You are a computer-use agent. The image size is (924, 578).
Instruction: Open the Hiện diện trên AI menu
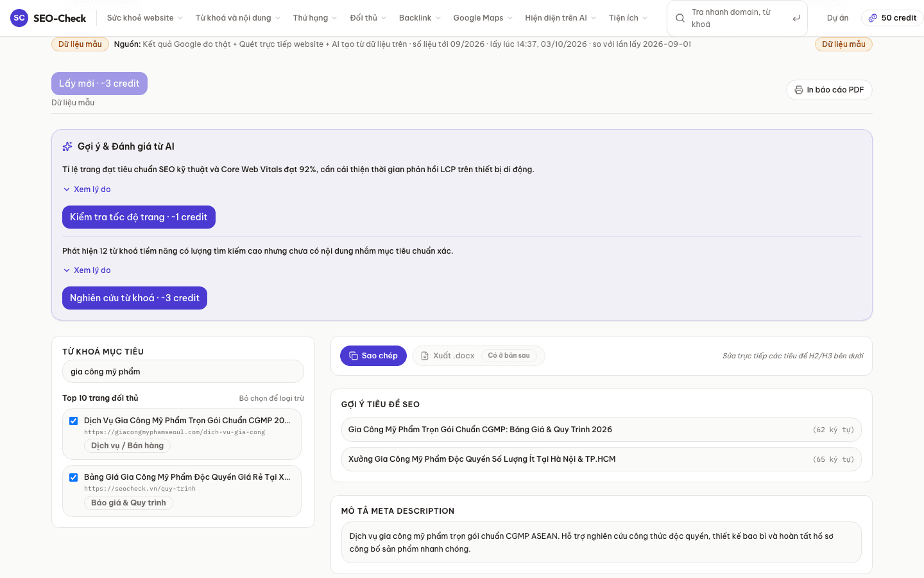click(561, 18)
